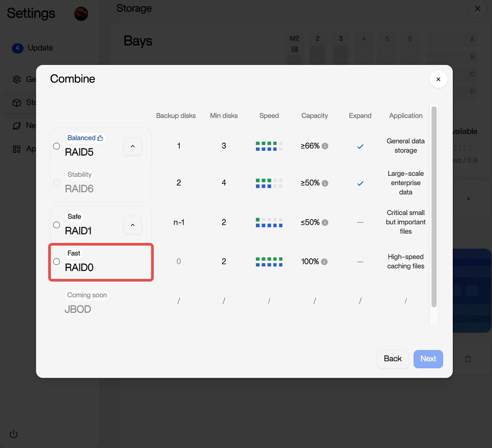Select slot B in the Bays panel

[x=452, y=57]
